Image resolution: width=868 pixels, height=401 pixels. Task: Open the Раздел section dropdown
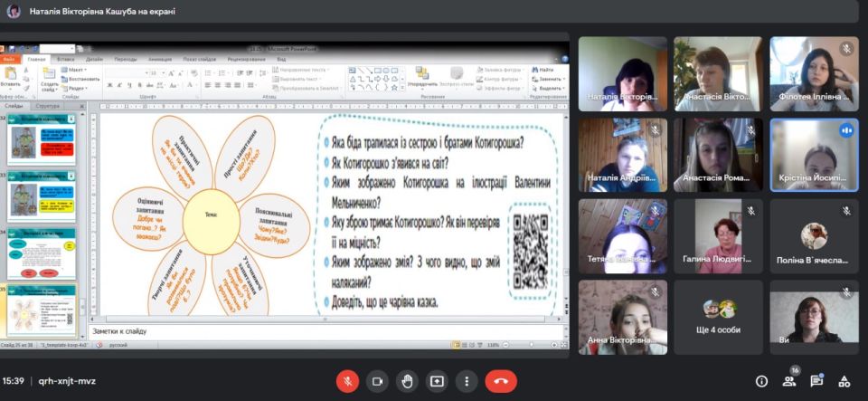[x=75, y=88]
